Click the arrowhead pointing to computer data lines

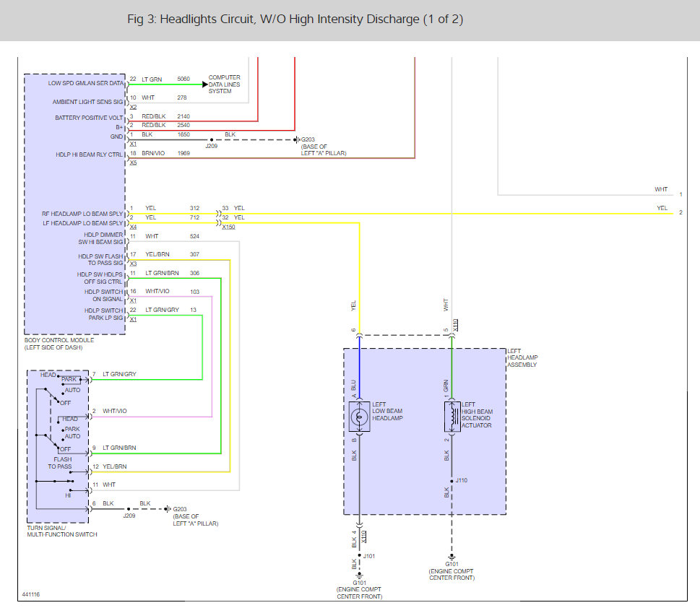[x=205, y=84]
